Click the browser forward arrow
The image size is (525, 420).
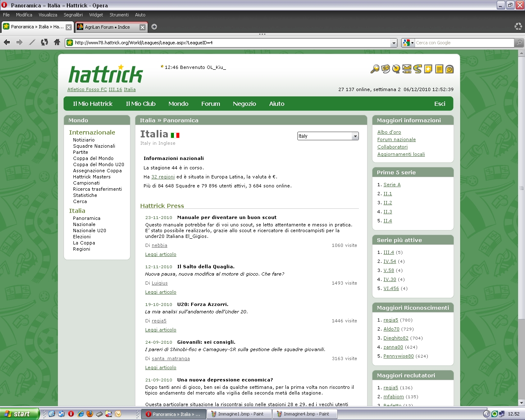(19, 42)
